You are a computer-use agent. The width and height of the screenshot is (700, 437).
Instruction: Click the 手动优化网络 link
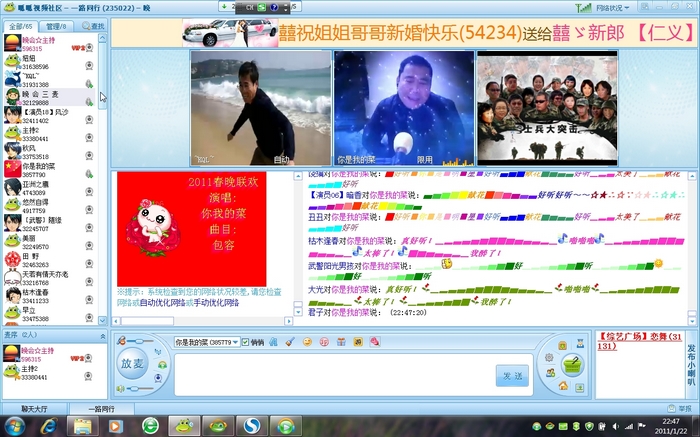[217, 303]
